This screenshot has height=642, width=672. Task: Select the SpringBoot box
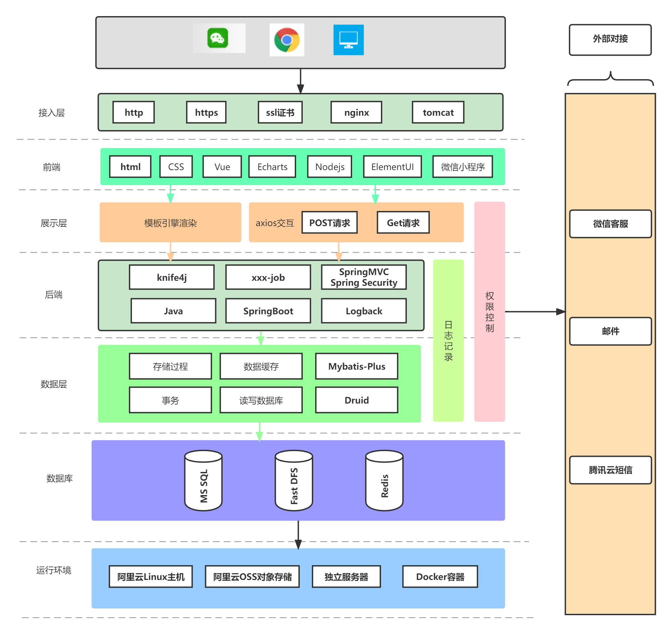[268, 310]
